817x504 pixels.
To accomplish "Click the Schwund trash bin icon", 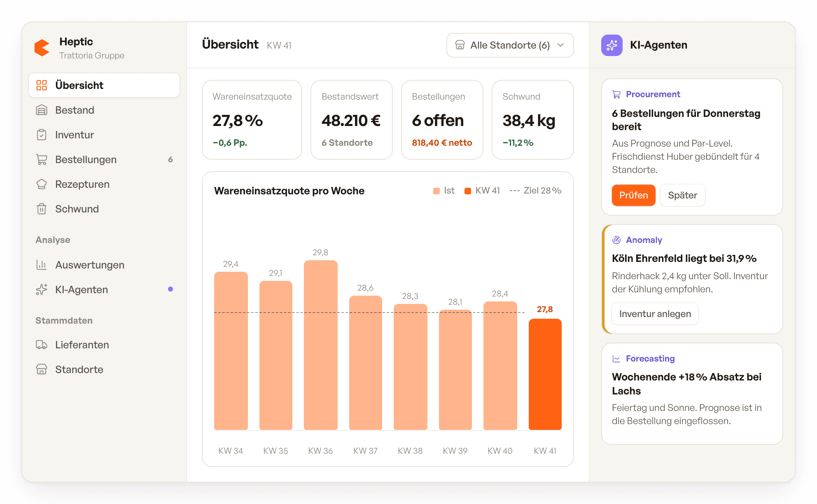I will tap(42, 209).
